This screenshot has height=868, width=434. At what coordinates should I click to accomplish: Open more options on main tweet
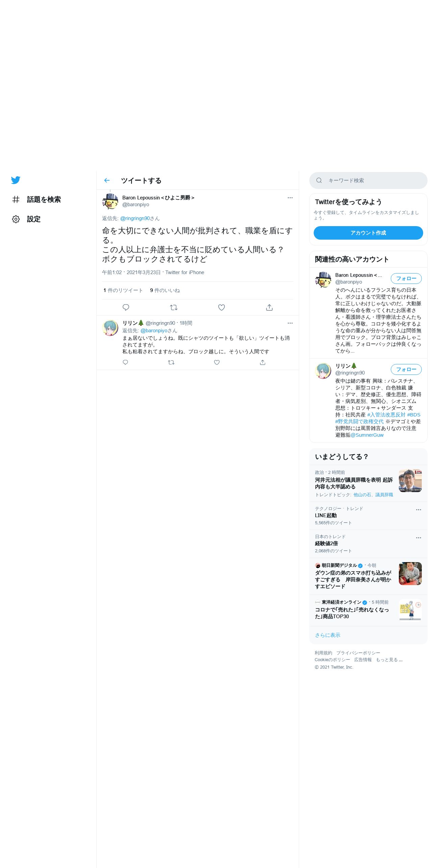[290, 198]
